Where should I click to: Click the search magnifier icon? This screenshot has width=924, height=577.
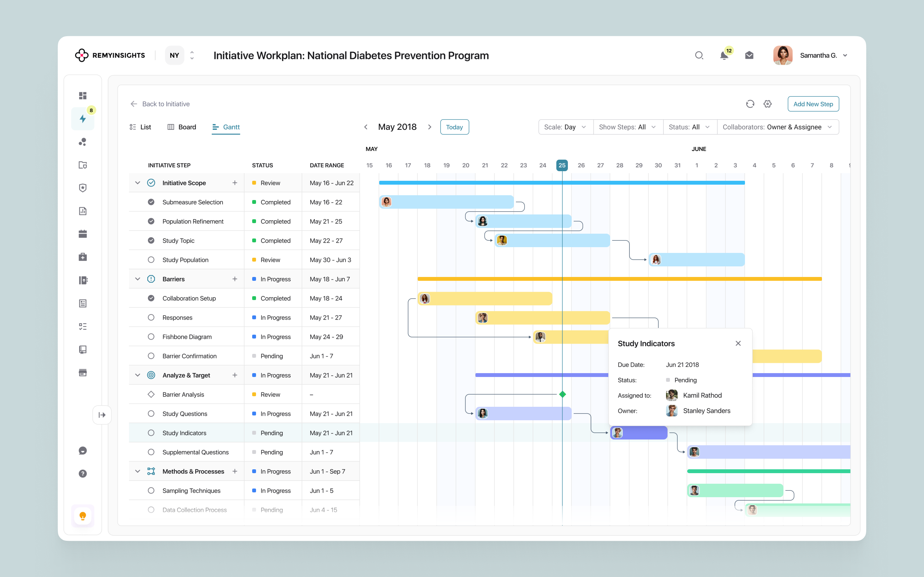[699, 55]
